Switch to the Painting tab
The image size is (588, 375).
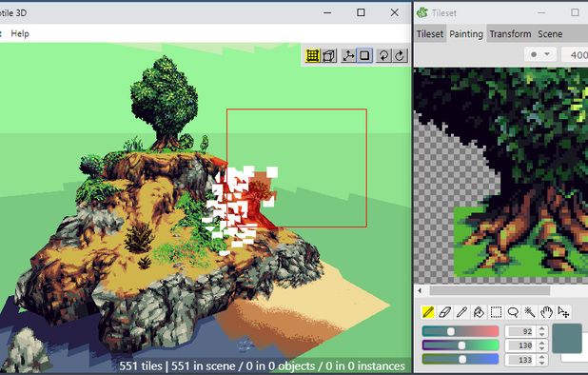coord(466,33)
